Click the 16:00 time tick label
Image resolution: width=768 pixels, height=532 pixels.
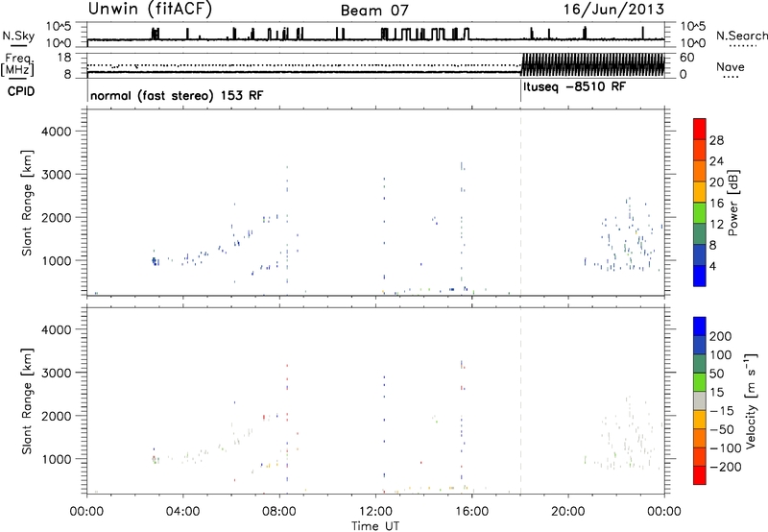click(471, 512)
